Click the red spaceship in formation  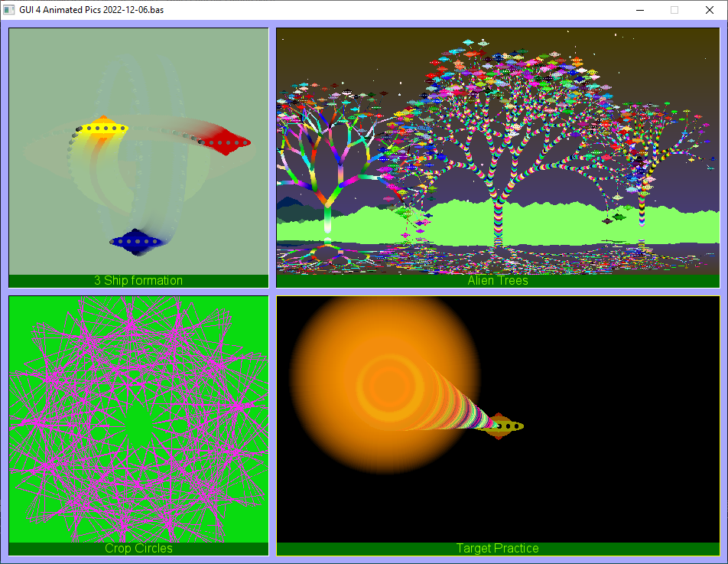226,142
